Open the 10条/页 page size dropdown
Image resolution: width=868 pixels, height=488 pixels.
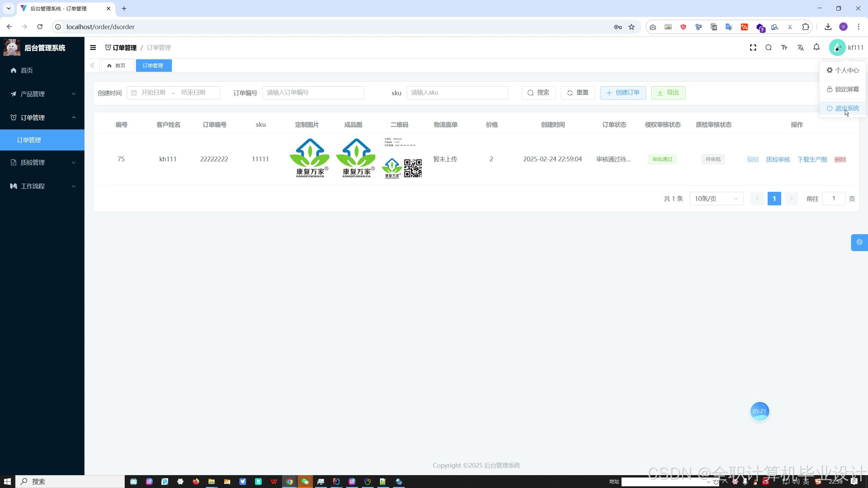pos(716,199)
